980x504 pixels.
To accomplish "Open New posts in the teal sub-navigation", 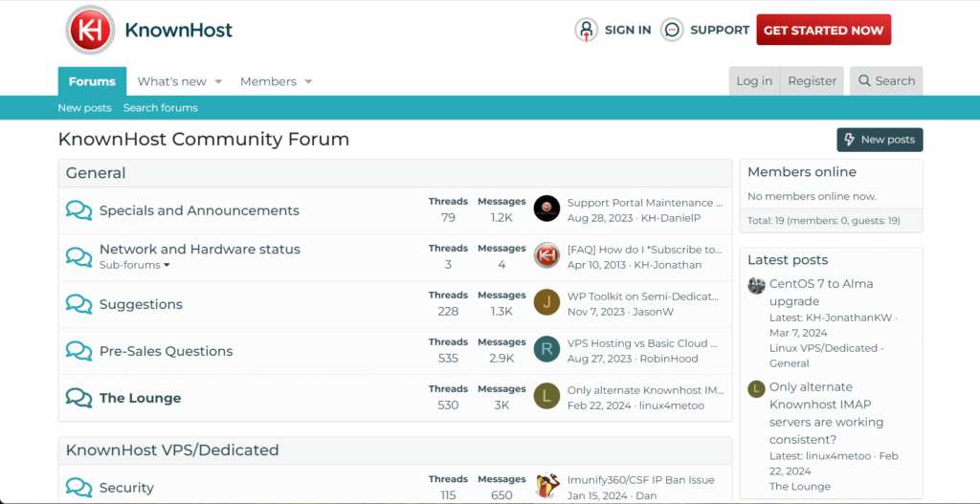I will coord(84,107).
